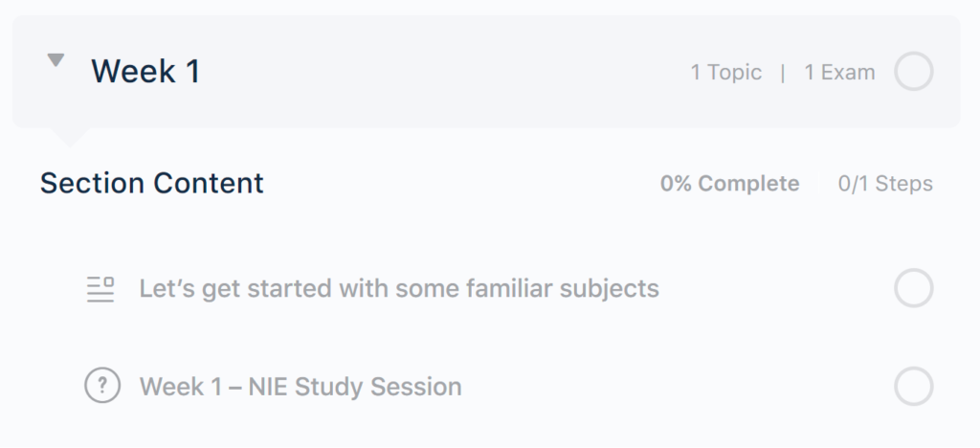This screenshot has width=980, height=448.
Task: Click empty space in the NIE Study Session row
Action: point(679,387)
